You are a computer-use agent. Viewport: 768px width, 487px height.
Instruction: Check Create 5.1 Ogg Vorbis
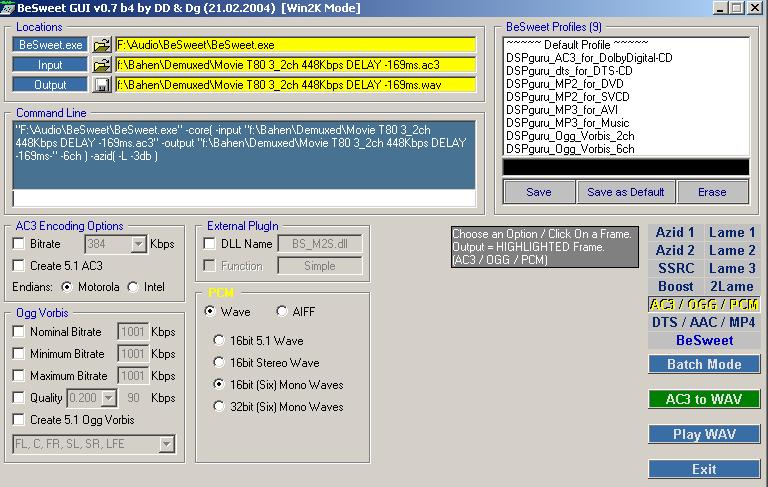pyautogui.click(x=19, y=419)
